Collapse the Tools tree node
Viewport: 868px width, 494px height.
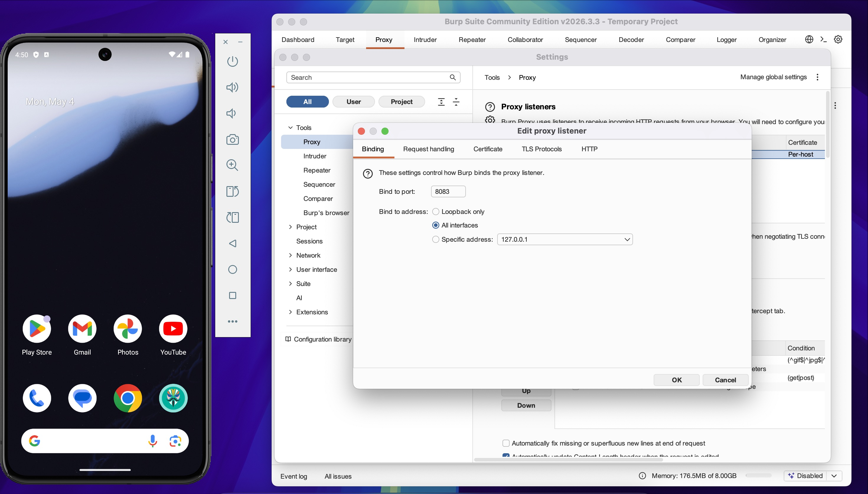point(291,128)
